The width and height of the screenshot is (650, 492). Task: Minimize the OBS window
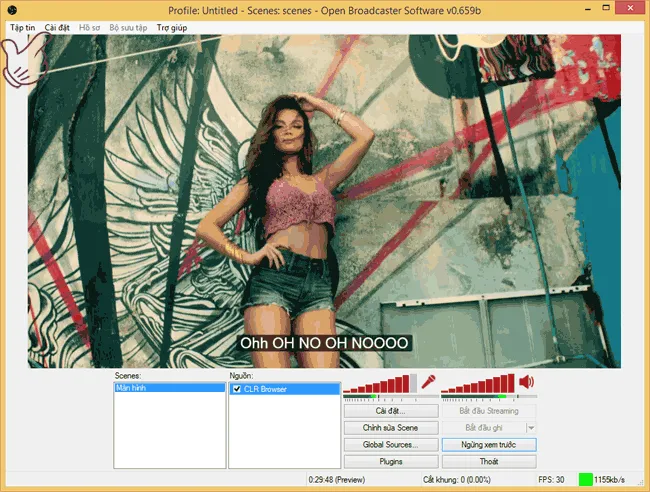(x=588, y=8)
